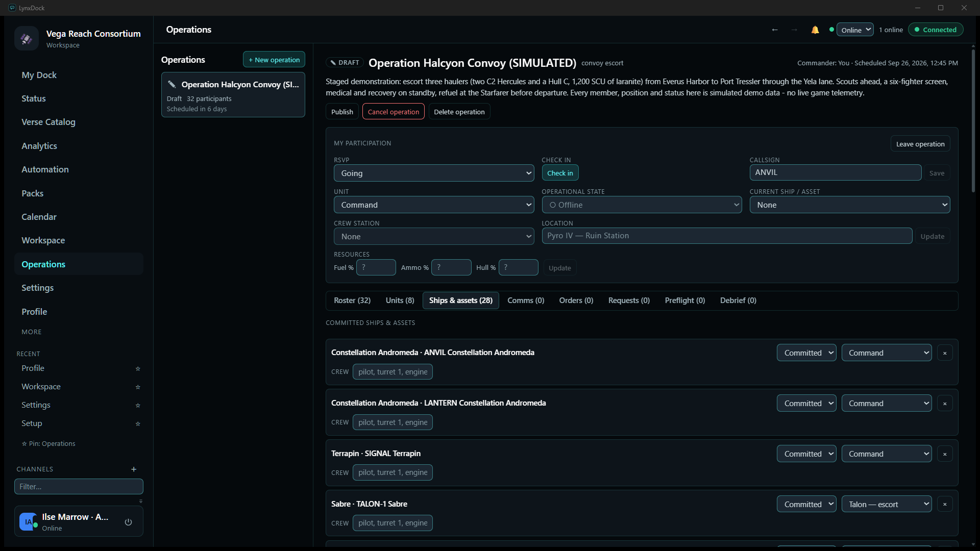The width and height of the screenshot is (980, 551).
Task: Open ANVIL Andromeda Committed status dropdown
Action: [806, 353]
